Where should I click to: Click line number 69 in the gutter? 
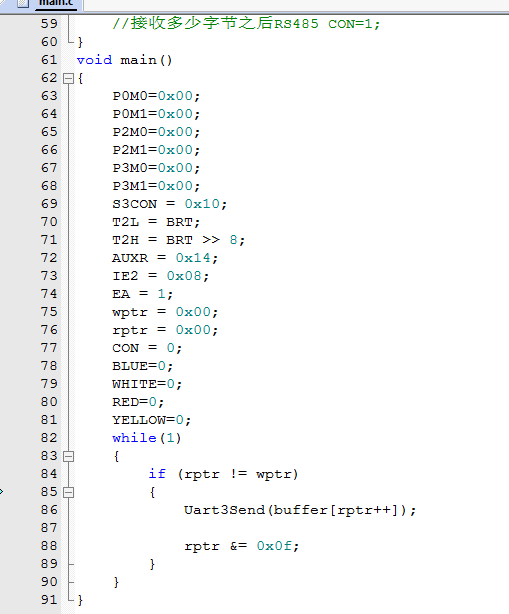point(49,204)
